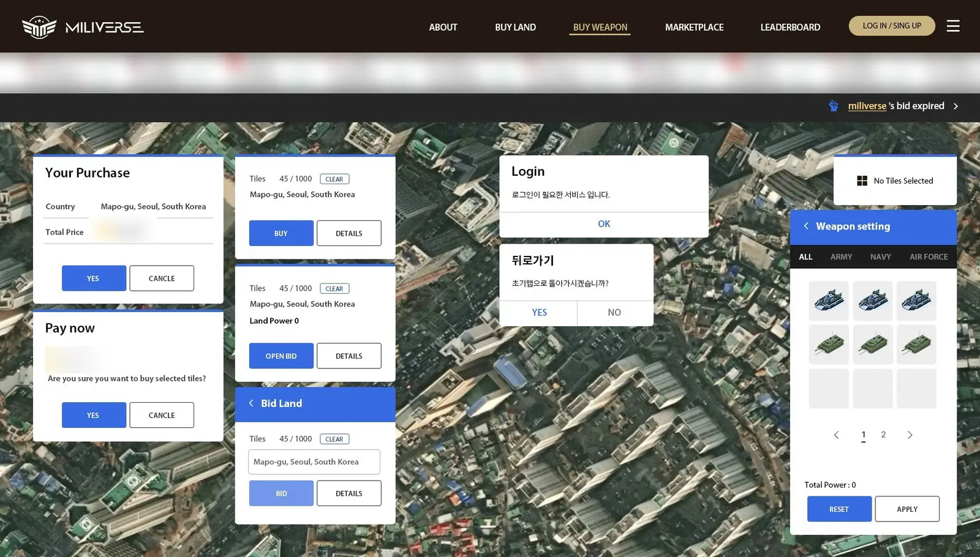
Task: Select the first green tank weapon
Action: point(829,345)
